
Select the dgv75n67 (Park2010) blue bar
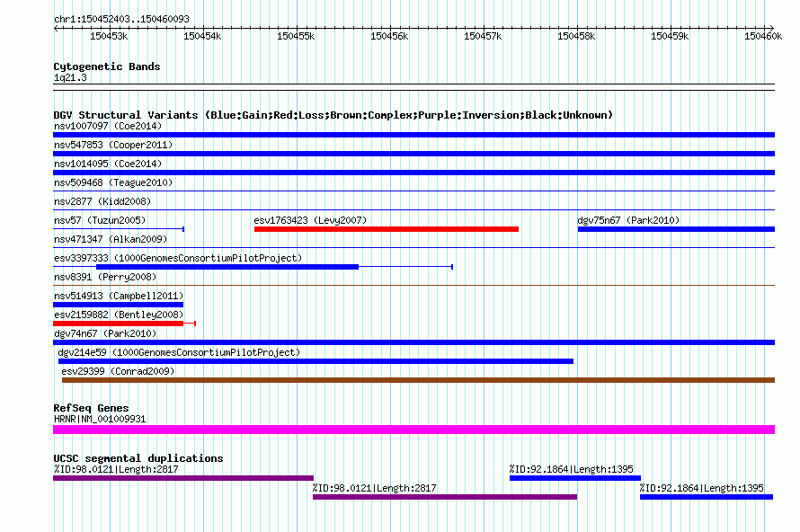tap(676, 229)
